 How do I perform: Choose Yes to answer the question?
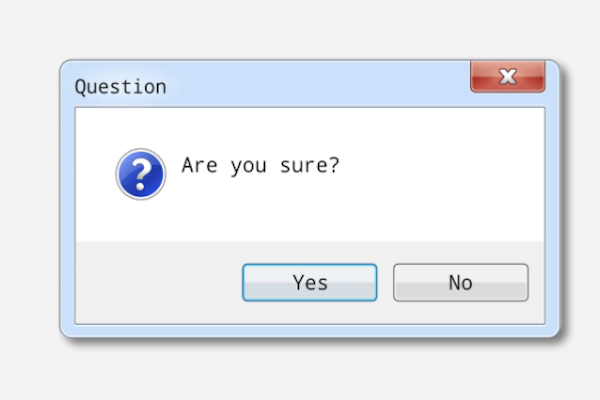[310, 282]
